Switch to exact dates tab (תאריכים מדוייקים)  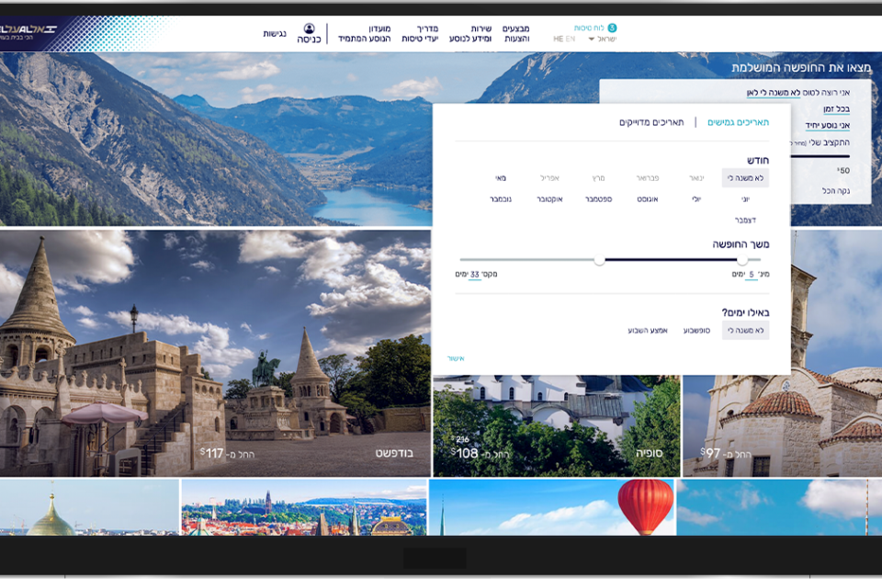click(x=651, y=122)
